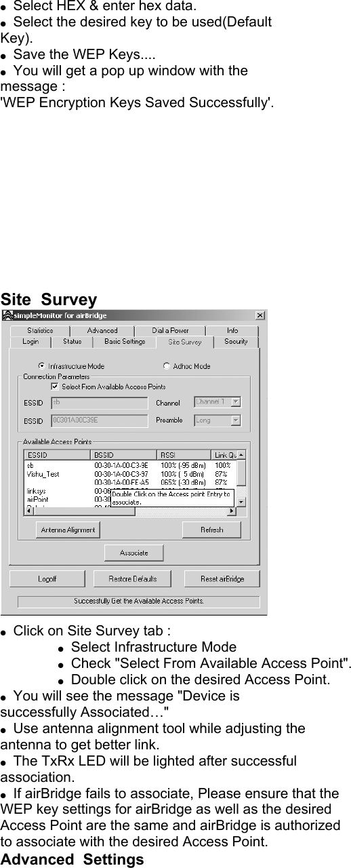This screenshot has height=868, width=351.
Task: Select the 'airPoint' access point row
Action: coord(68,498)
